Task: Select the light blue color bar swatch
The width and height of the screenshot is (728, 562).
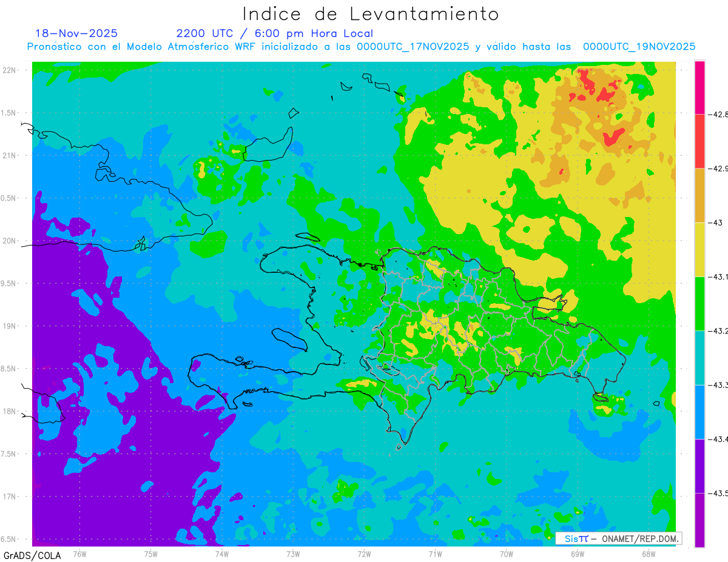Action: click(x=699, y=412)
